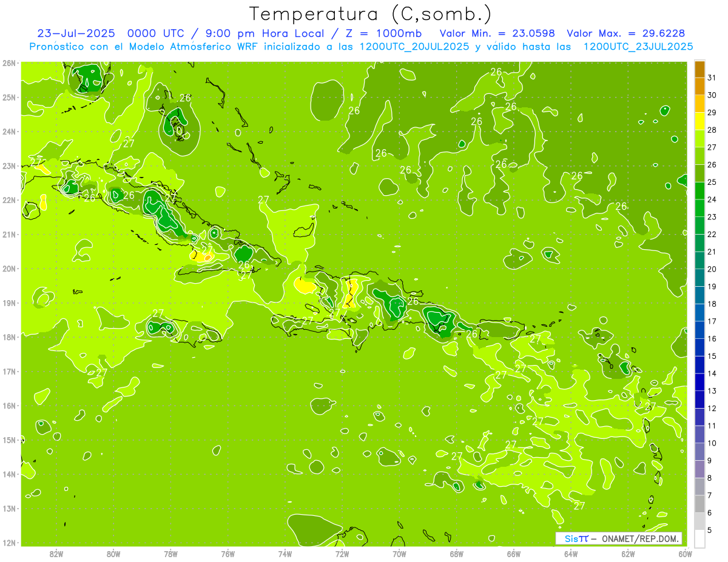Click the dark orange swatch atop the color scale
This screenshot has height=562, width=728.
[x=699, y=69]
